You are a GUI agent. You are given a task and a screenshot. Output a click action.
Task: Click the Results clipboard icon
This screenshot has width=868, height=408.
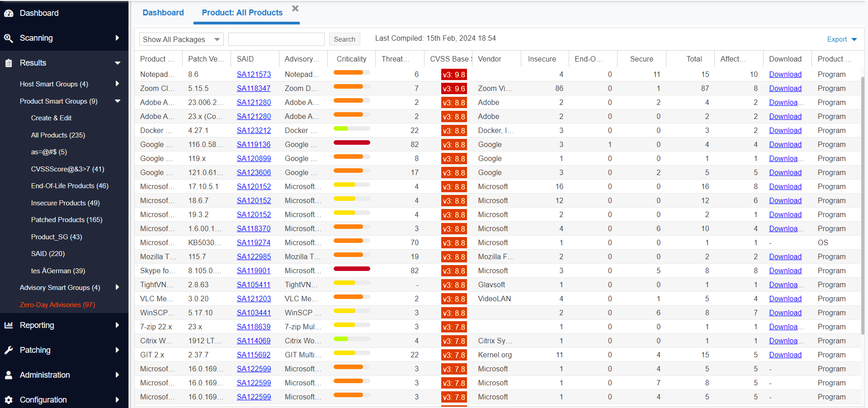tap(9, 63)
